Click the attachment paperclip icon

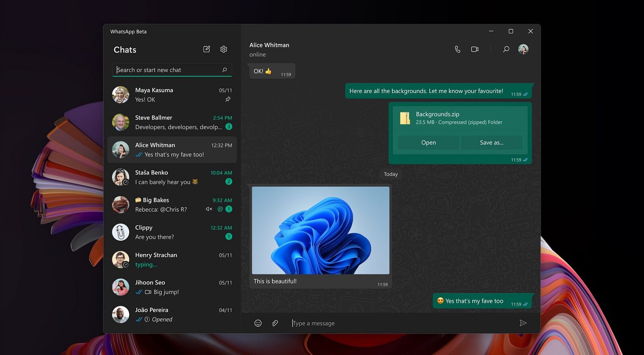click(275, 323)
